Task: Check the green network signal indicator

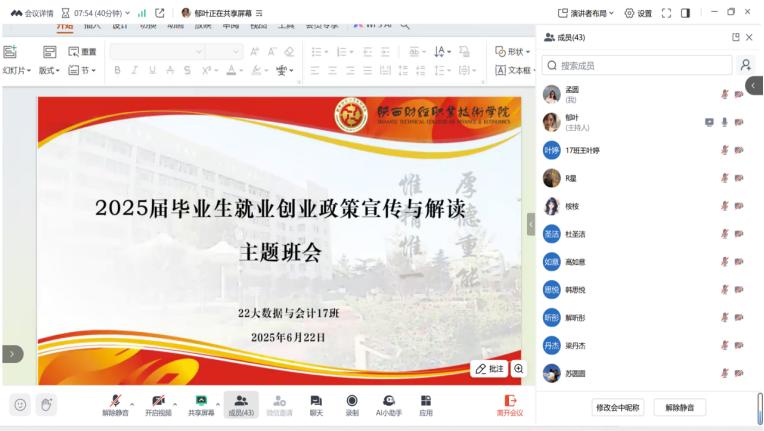Action: (142, 13)
